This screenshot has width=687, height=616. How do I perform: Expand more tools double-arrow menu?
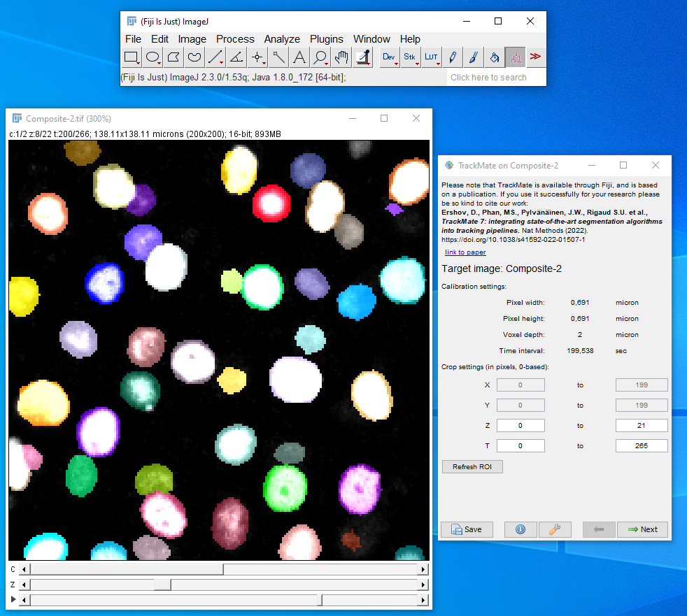pyautogui.click(x=536, y=57)
